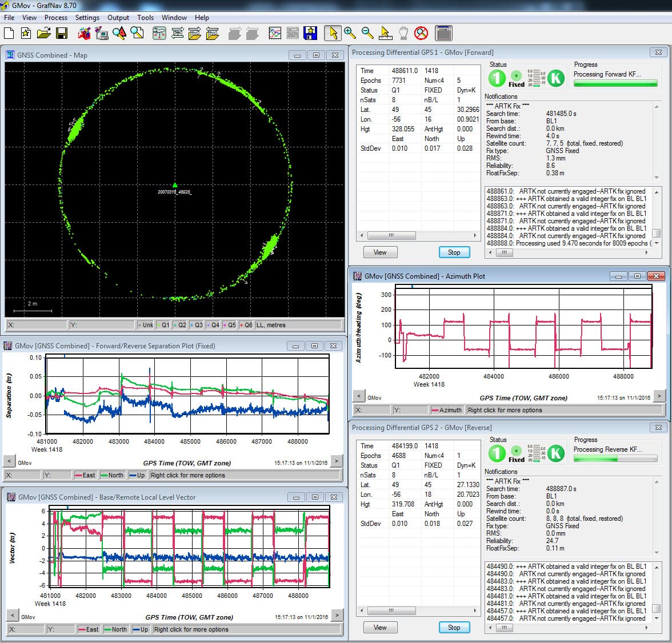Click green quality 1 indicator in Forward status
The width and height of the screenshot is (672, 643).
tap(497, 78)
